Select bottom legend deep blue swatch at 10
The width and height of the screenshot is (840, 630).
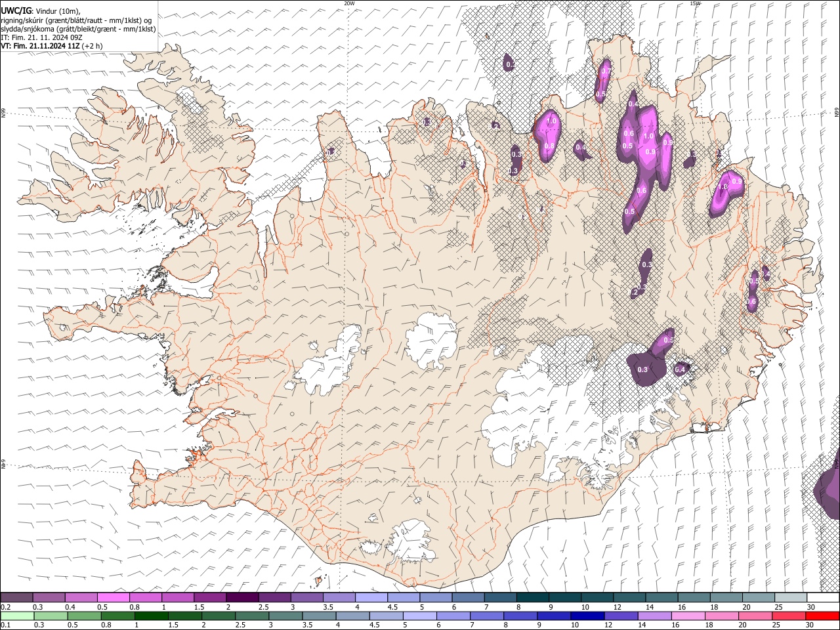click(x=586, y=616)
